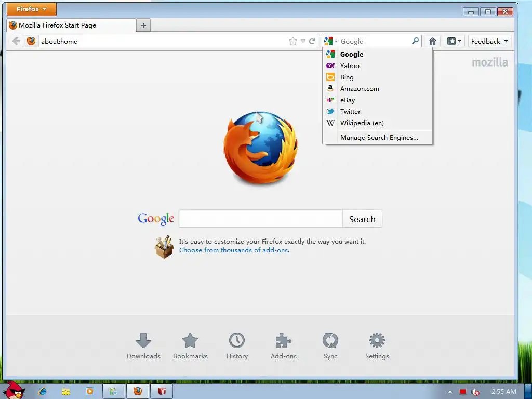Choose Twitter from the search engine list
The width and height of the screenshot is (532, 399).
click(377, 112)
